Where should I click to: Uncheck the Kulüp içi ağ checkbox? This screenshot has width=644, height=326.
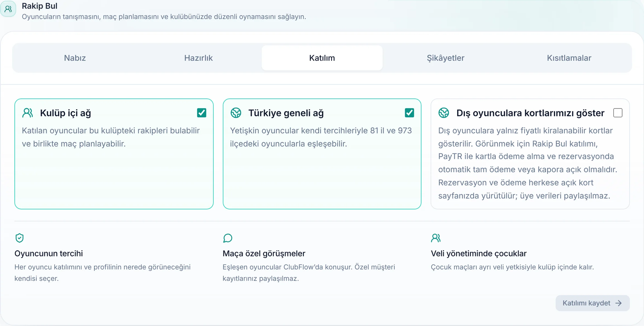[202, 113]
